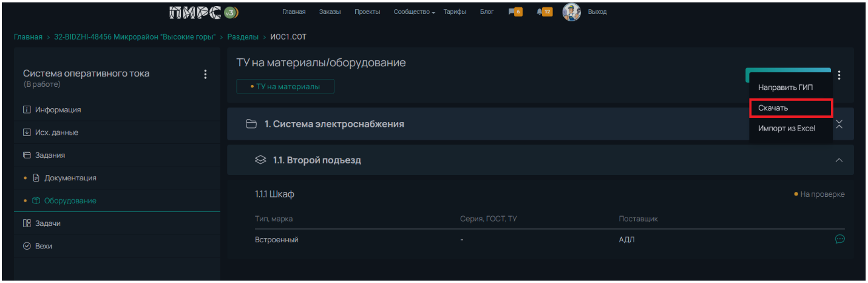Click the Информация sidebar icon
The width and height of the screenshot is (868, 283).
[27, 110]
